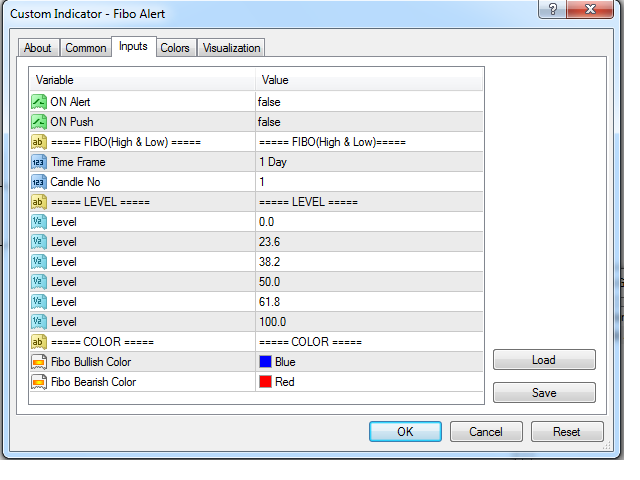Viewport: 640px width, 480px height.
Task: Click the help question mark button
Action: pos(553,9)
